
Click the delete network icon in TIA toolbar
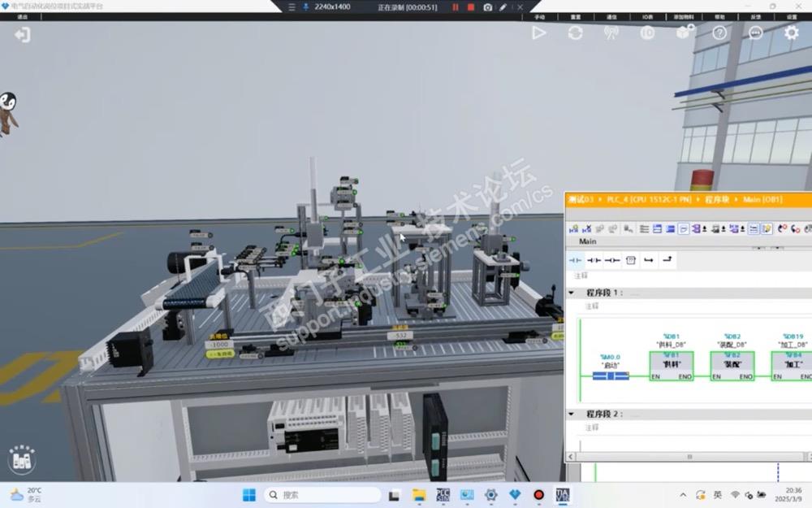[x=587, y=228]
